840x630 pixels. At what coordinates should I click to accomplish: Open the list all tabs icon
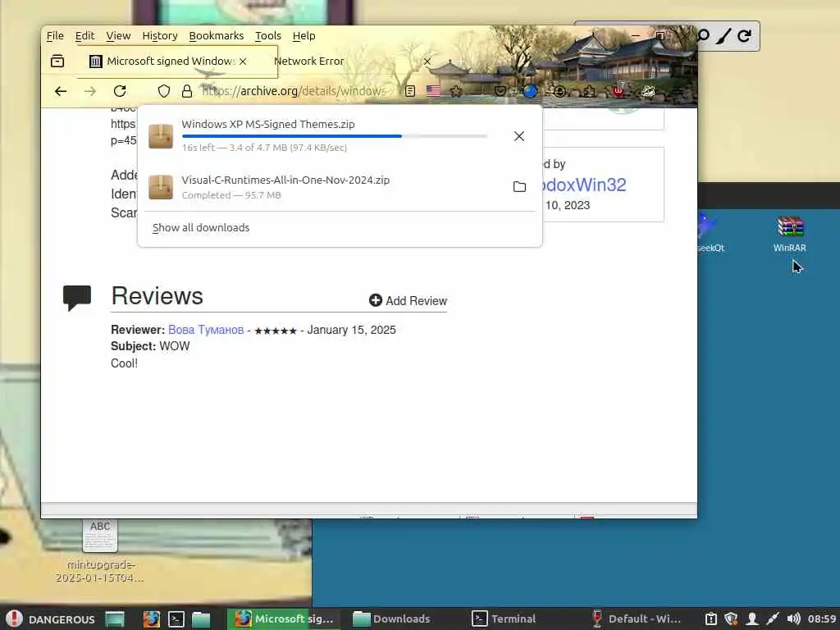coord(57,61)
